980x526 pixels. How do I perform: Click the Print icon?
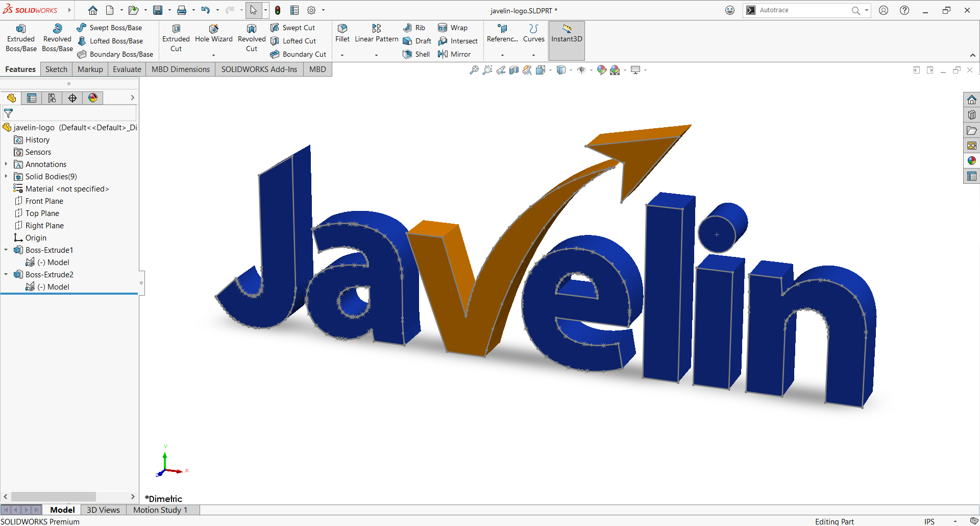(x=182, y=10)
